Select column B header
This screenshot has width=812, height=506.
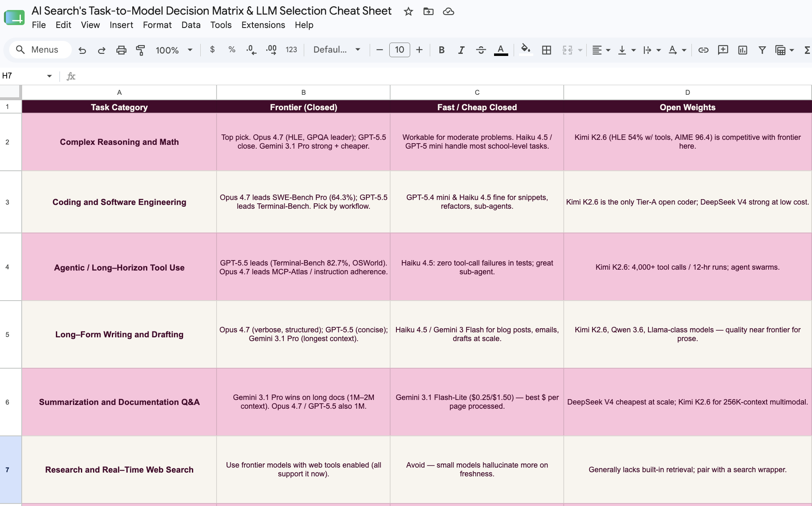click(303, 92)
